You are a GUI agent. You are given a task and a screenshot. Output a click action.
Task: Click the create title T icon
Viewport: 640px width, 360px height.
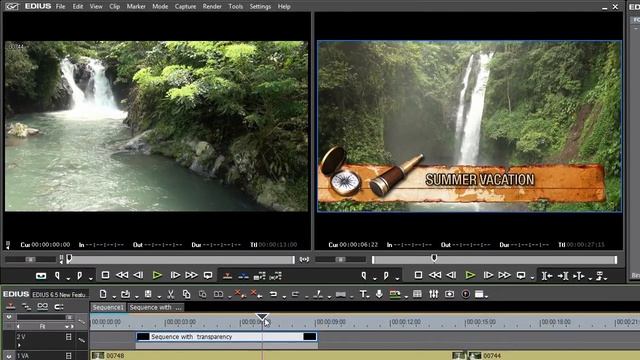[362, 294]
